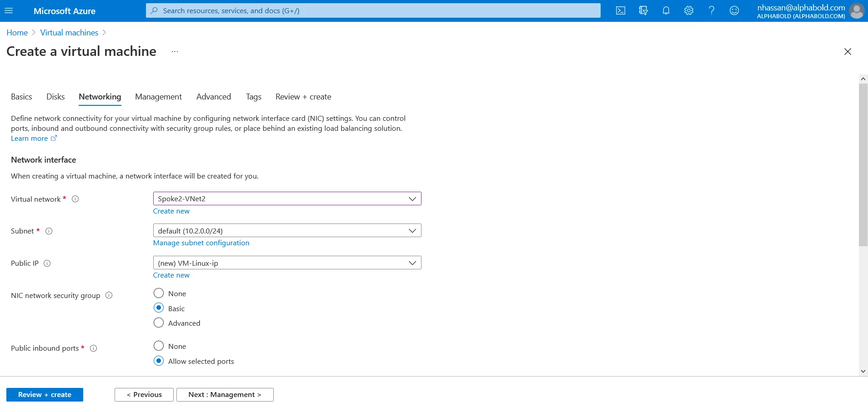Open the portal hamburger menu

click(9, 10)
